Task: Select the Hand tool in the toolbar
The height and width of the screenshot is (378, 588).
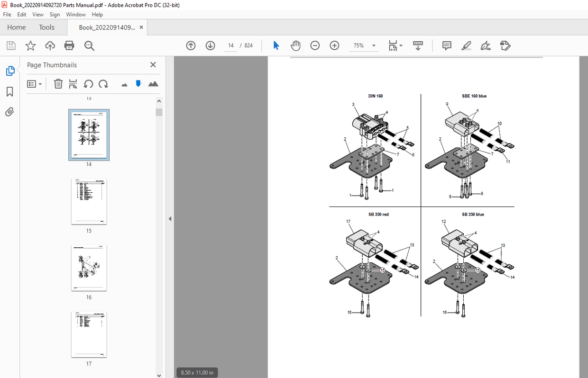Action: (x=295, y=45)
